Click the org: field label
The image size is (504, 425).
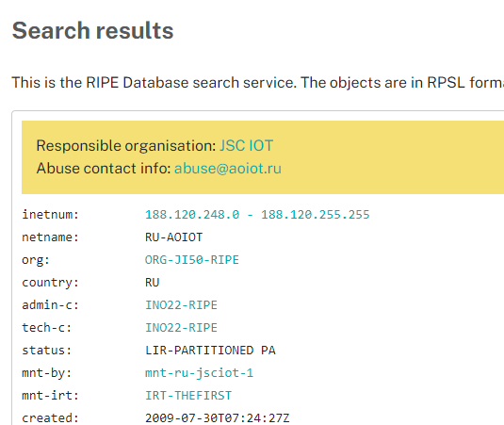(36, 260)
